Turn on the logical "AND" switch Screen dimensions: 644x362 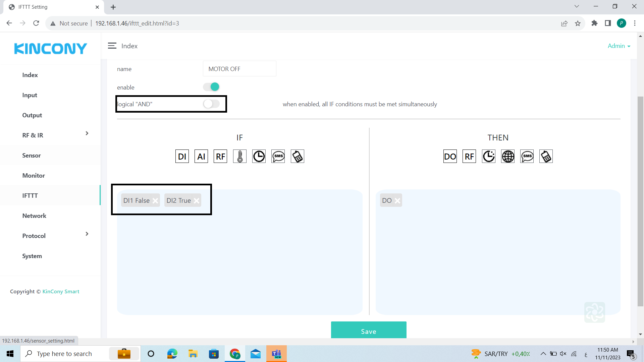click(x=211, y=104)
